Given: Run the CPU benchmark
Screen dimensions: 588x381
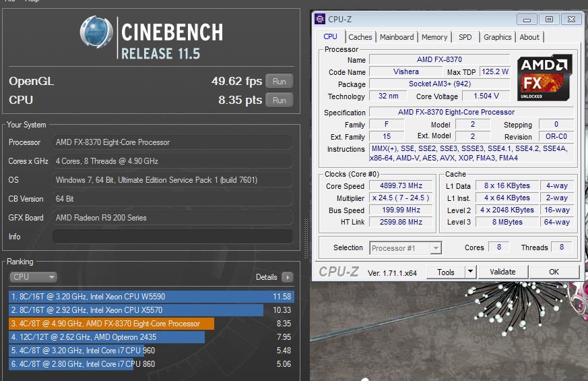Looking at the screenshot, I should point(279,100).
